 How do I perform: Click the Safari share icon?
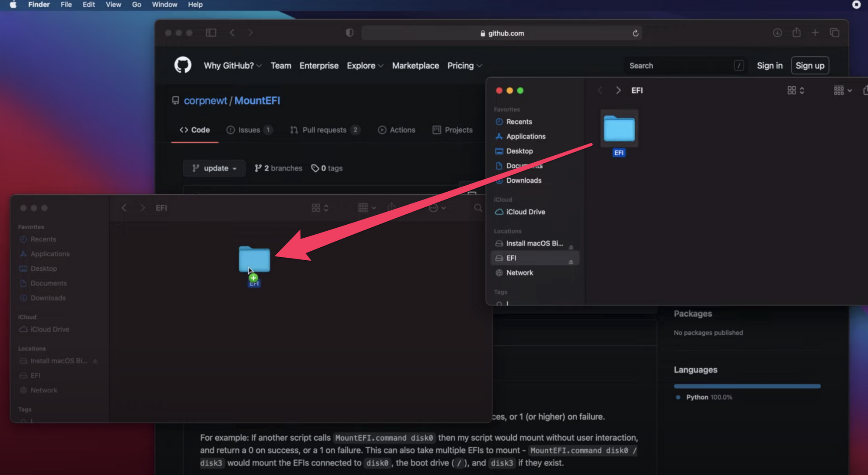pyautogui.click(x=796, y=33)
